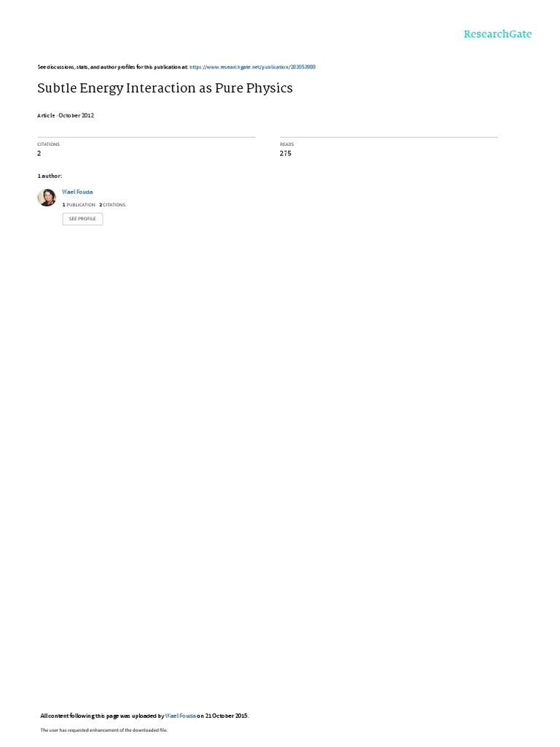Viewport: 560px width, 747px height.
Task: Click the SEE PROFILE button
Action: coord(82,219)
